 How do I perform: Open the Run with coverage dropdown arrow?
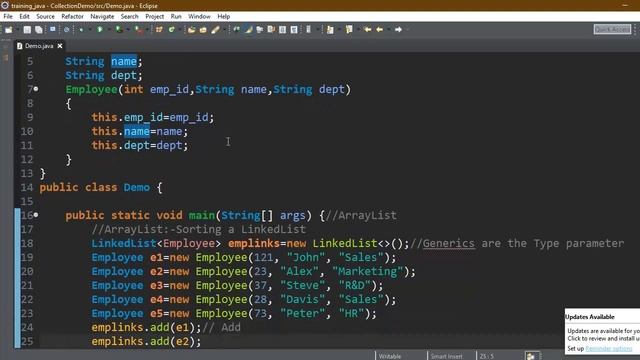128,29
